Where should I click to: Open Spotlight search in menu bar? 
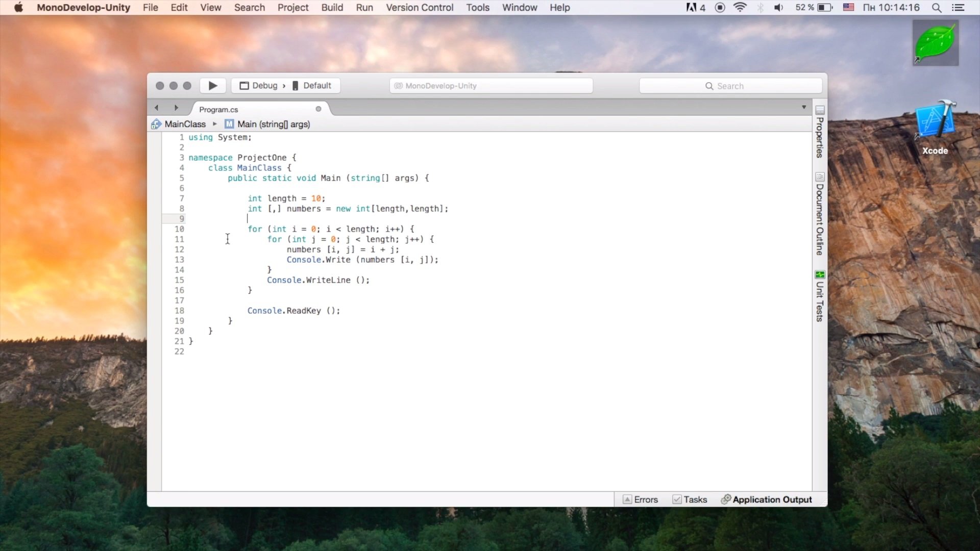click(x=937, y=8)
